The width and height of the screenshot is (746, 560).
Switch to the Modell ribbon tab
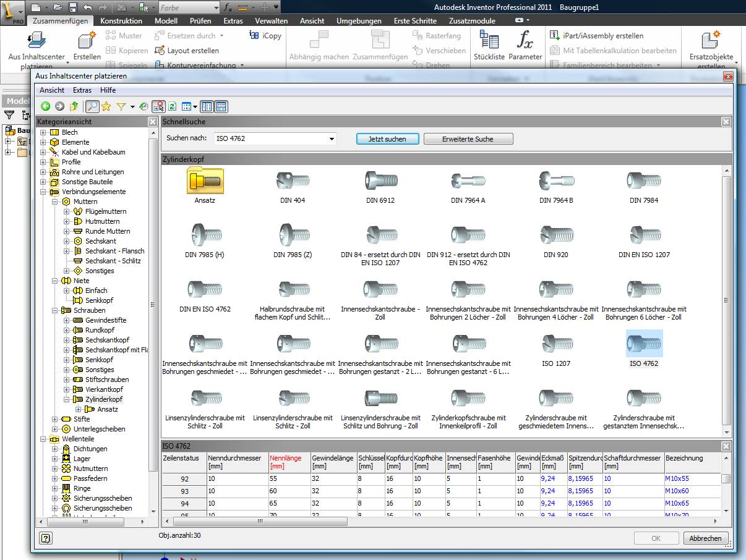166,21
